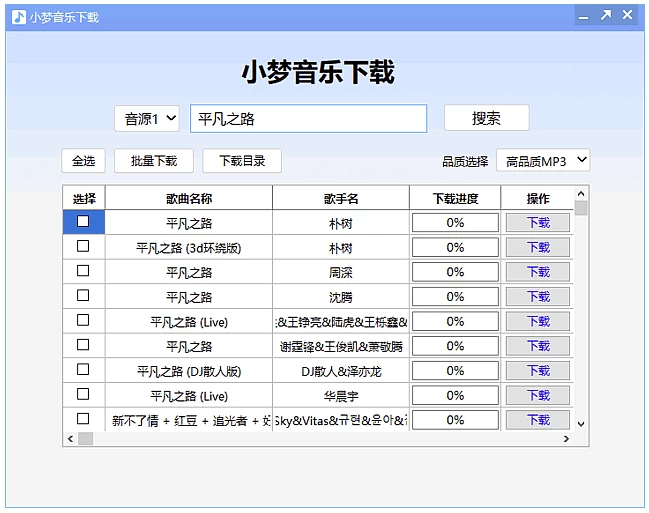The width and height of the screenshot is (649, 513).
Task: Tick the checkbox for 朴树's 平凡之路
Action: (83, 222)
